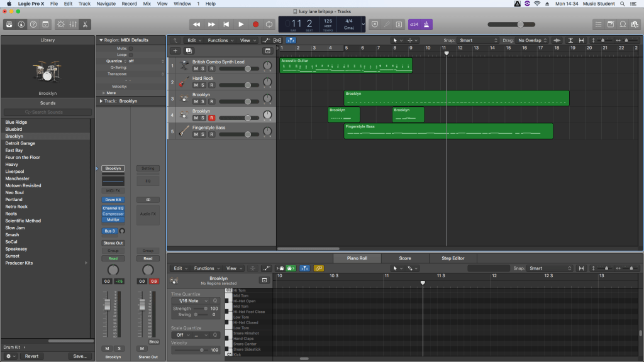Image resolution: width=644 pixels, height=362 pixels.
Task: Add a new track with plus button
Action: click(175, 50)
